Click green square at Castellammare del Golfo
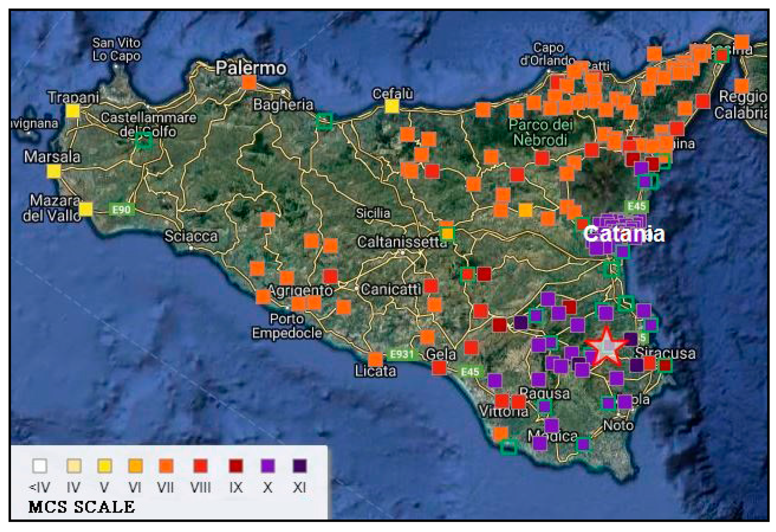This screenshot has height=532, width=776. (x=144, y=140)
